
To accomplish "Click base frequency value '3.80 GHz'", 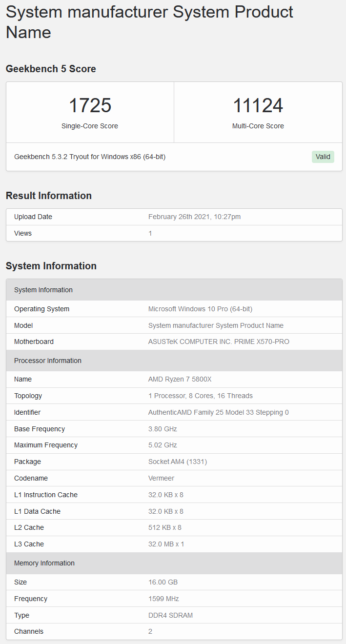I will pyautogui.click(x=163, y=429).
